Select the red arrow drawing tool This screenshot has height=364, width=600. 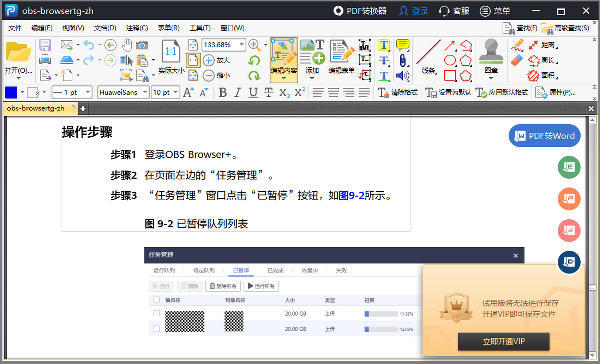tap(450, 45)
